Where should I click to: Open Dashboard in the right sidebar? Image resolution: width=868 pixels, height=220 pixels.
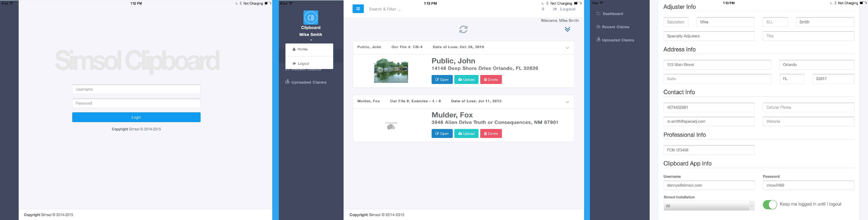[610, 14]
